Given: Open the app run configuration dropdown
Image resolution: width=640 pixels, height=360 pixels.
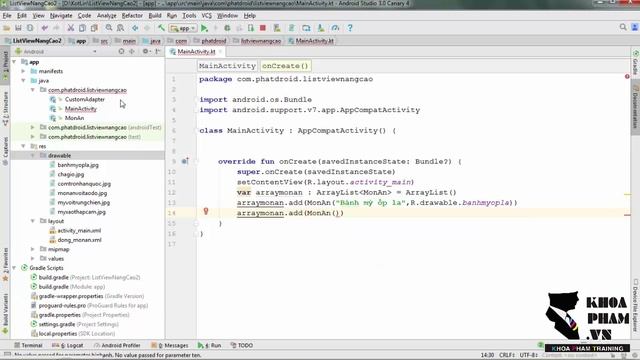Looking at the screenshot, I should pyautogui.click(x=183, y=28).
